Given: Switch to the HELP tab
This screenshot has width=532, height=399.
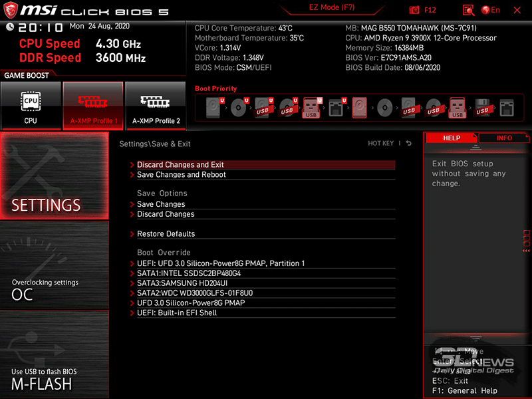Looking at the screenshot, I should 452,138.
